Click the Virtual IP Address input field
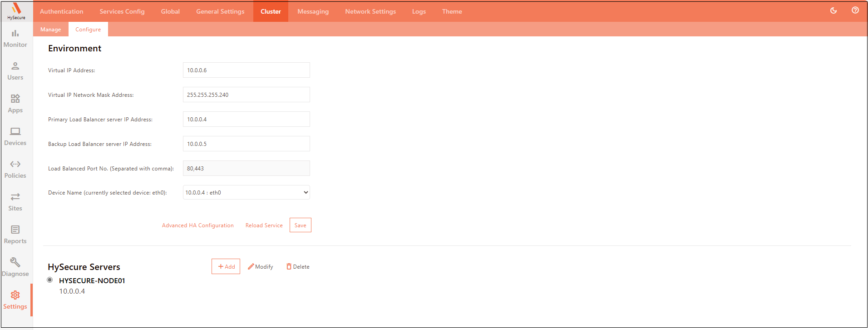This screenshot has width=868, height=330. [x=247, y=70]
